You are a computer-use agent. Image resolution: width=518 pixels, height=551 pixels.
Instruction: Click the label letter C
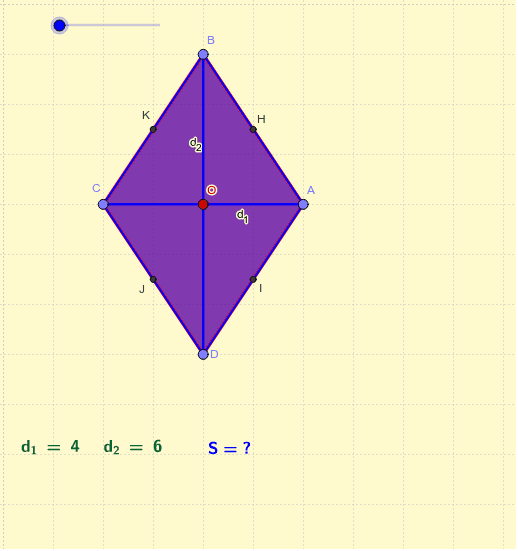pos(97,189)
